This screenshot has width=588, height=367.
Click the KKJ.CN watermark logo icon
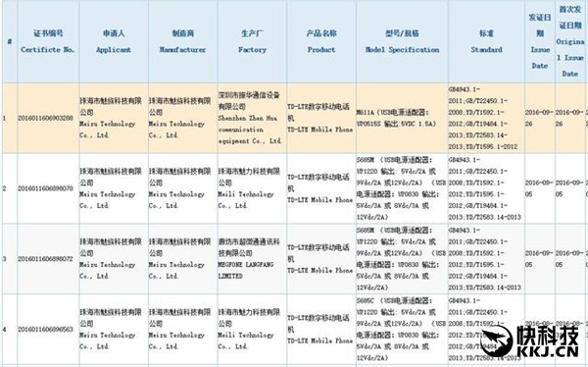pos(497,341)
